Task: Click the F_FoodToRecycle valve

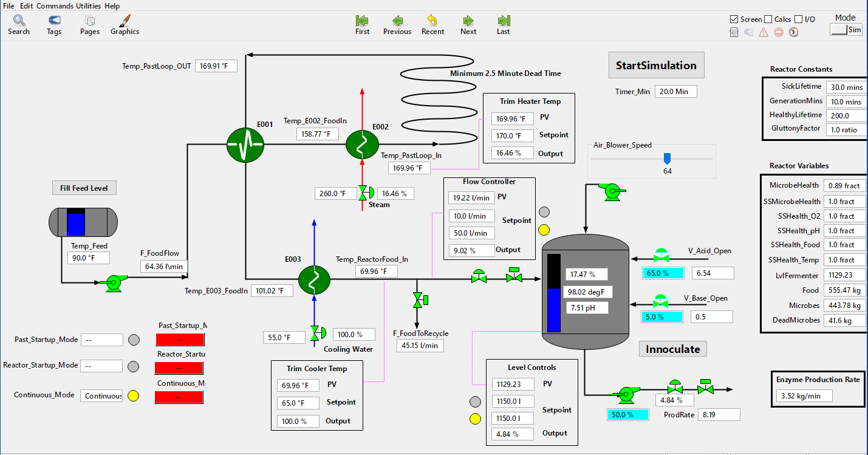Action: [x=420, y=299]
